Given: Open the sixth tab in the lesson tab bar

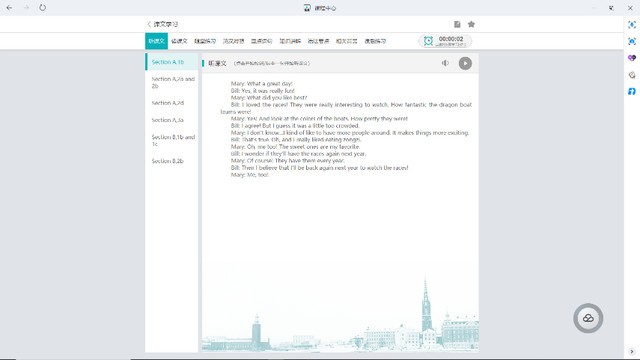Looking at the screenshot, I should pyautogui.click(x=290, y=41).
